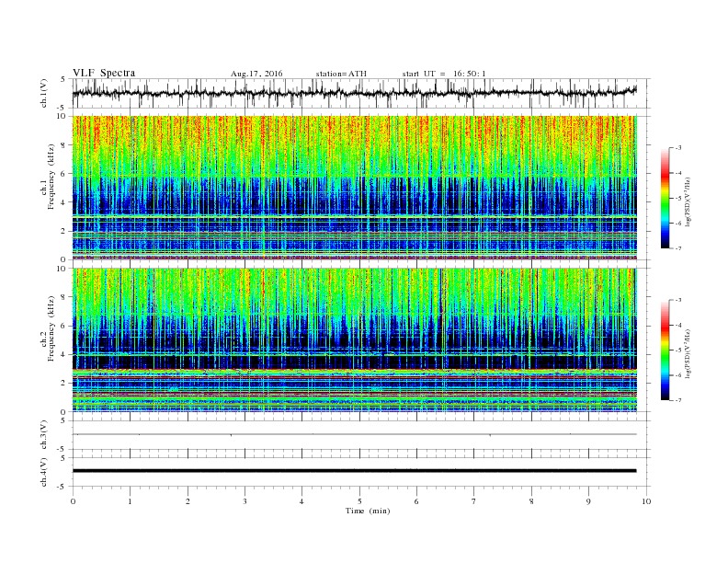The width and height of the screenshot is (728, 563).
Task: Click time axis tick label "10"
Action: 646,501
